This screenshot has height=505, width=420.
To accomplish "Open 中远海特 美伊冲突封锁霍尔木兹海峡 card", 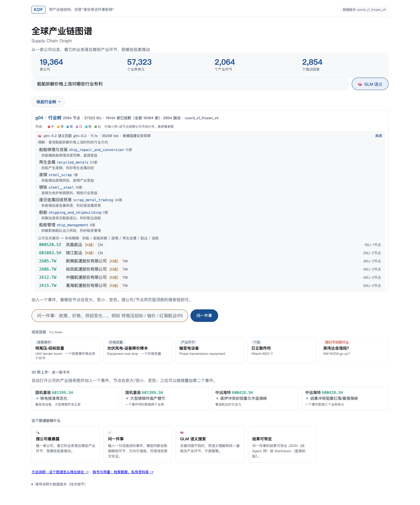I will pos(255,398).
